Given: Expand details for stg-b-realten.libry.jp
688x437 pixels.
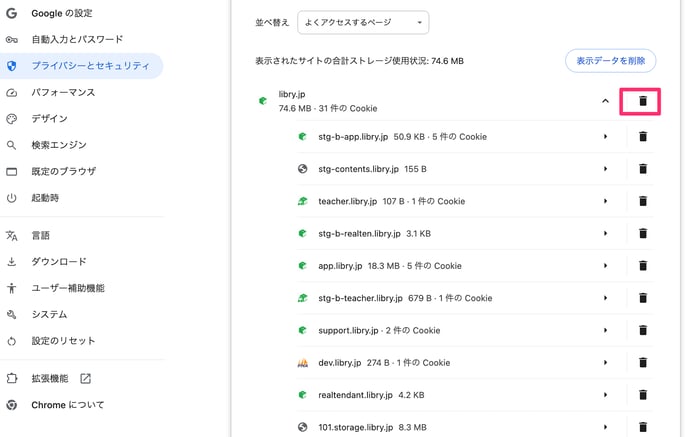Looking at the screenshot, I should pos(606,233).
